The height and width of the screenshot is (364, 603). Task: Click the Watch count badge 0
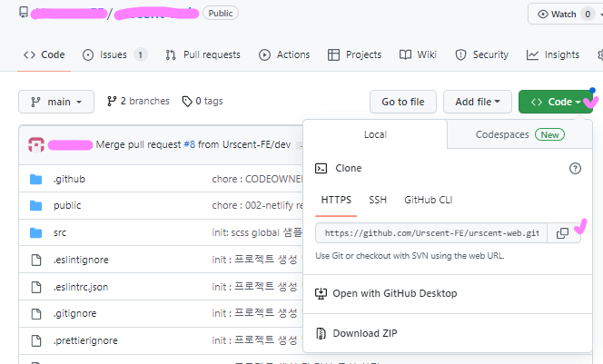click(588, 15)
